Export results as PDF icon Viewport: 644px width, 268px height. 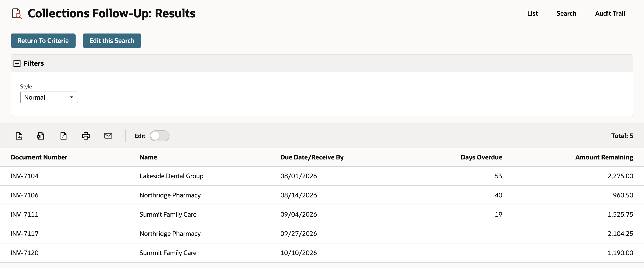64,136
